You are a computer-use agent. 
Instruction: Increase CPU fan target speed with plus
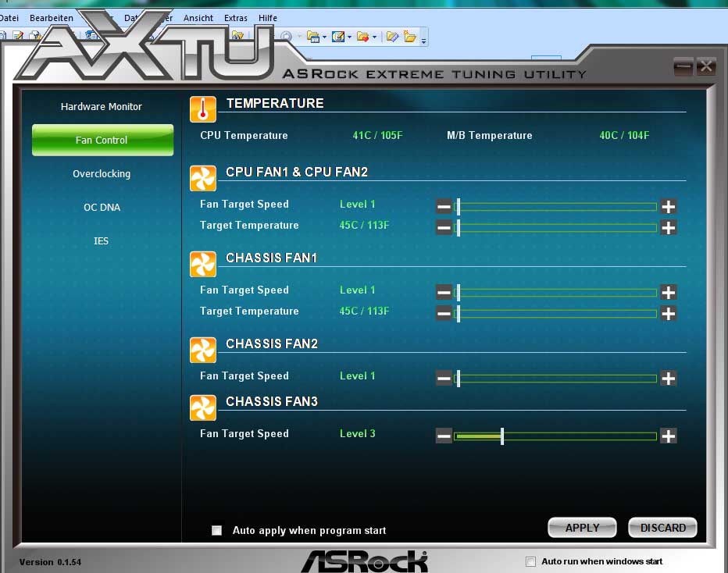tap(668, 206)
